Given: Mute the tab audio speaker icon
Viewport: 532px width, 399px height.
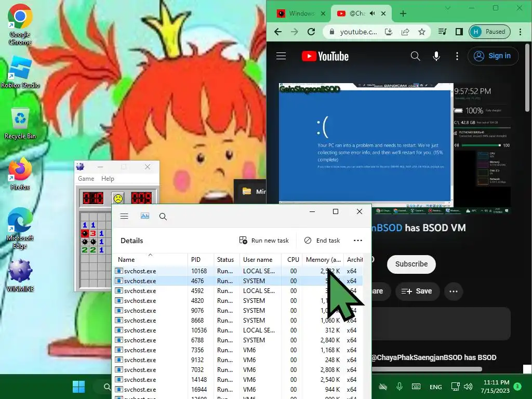Looking at the screenshot, I should pyautogui.click(x=372, y=14).
